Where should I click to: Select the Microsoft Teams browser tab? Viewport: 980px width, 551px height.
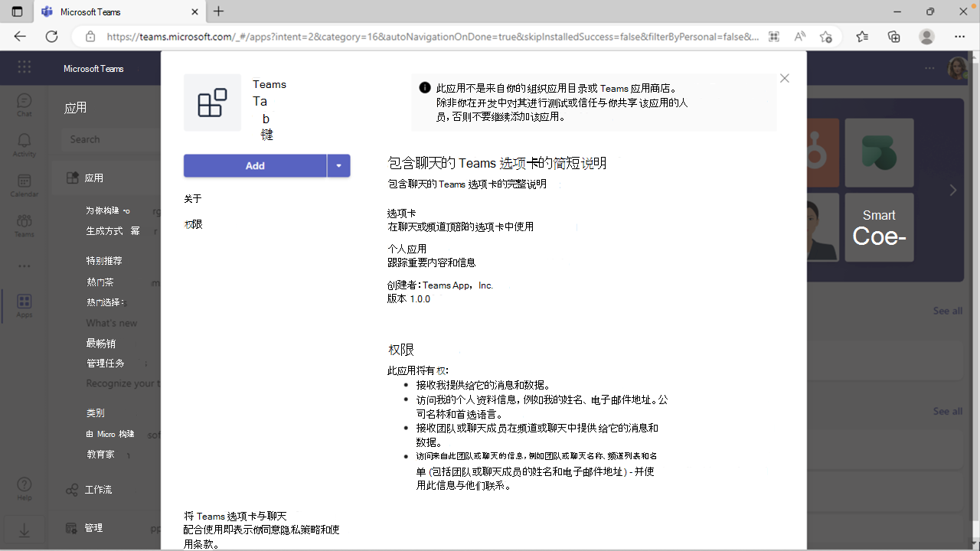[119, 11]
